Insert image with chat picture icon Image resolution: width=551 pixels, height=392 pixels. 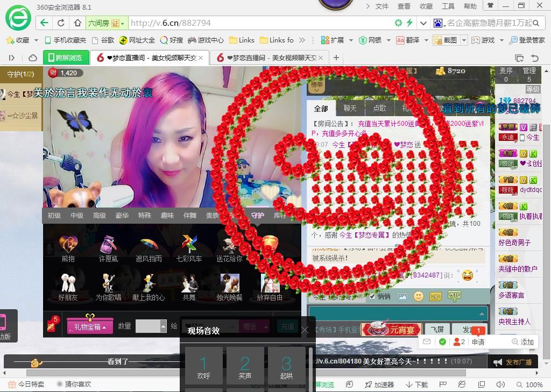[x=402, y=297]
